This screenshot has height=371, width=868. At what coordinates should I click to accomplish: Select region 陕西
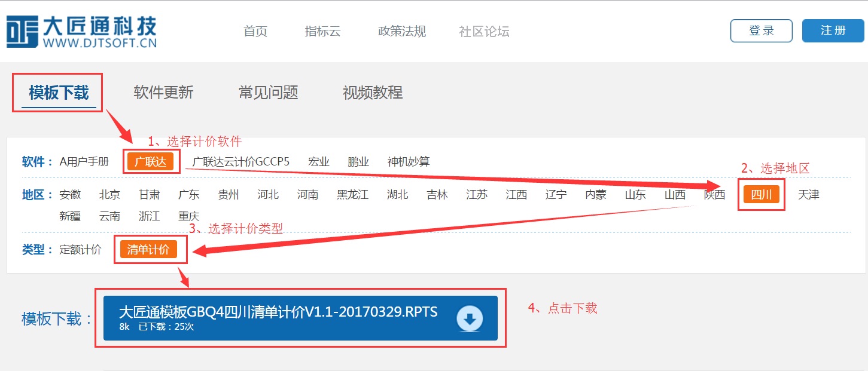[x=714, y=194]
